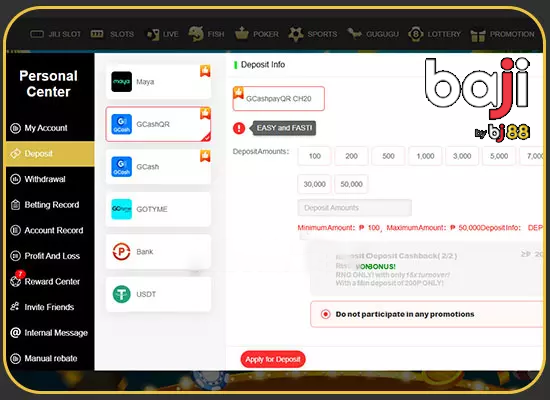Click the Internal Message @ icon
The width and height of the screenshot is (550, 400).
coord(15,332)
